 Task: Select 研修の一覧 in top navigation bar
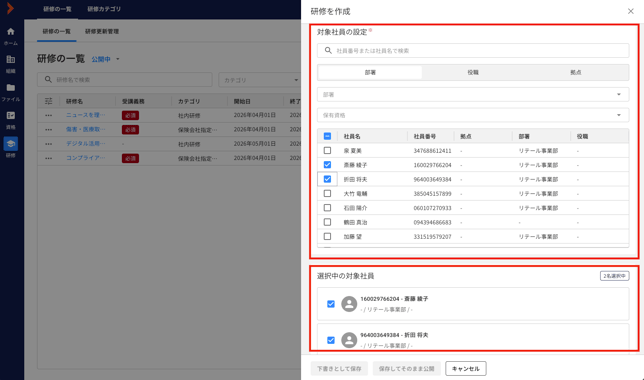[58, 9]
